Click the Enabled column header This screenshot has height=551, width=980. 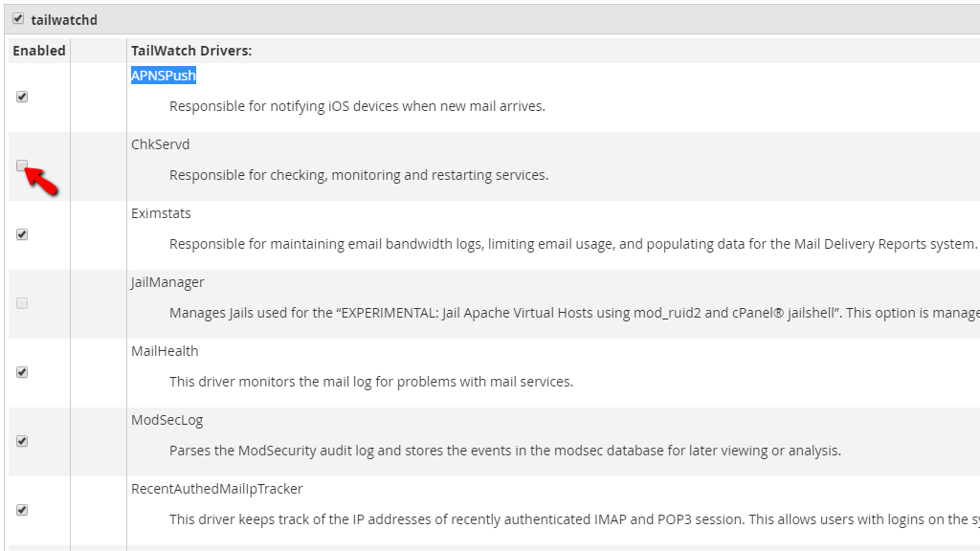click(x=38, y=51)
